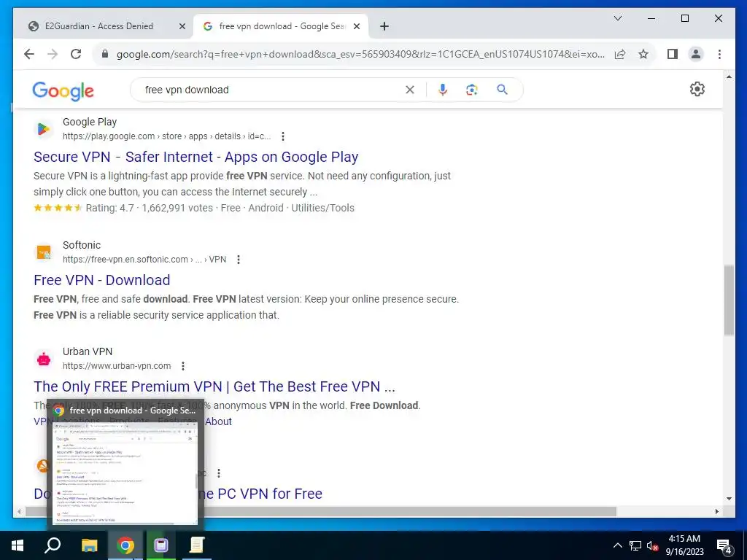Image resolution: width=747 pixels, height=560 pixels.
Task: Open File Explorer from taskbar
Action: click(89, 545)
